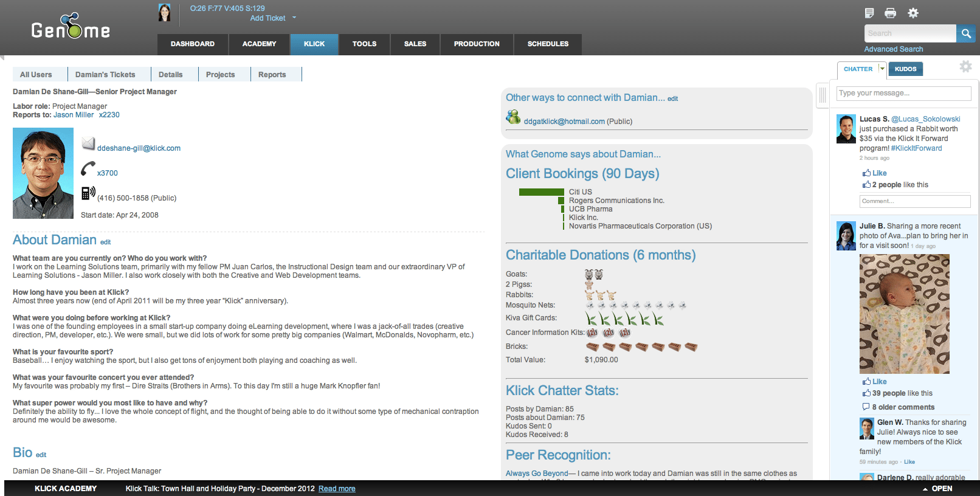Click the Kiva Gift Cards icons
The image size is (980, 496).
624,319
